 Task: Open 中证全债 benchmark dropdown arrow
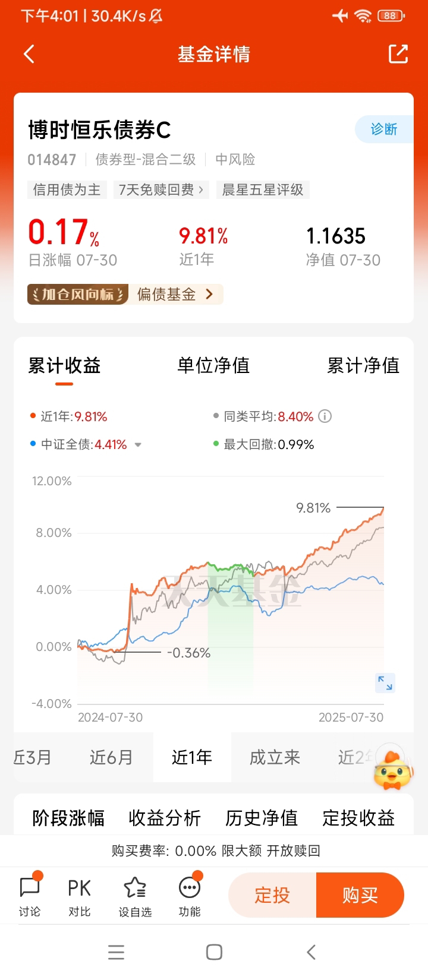138,445
